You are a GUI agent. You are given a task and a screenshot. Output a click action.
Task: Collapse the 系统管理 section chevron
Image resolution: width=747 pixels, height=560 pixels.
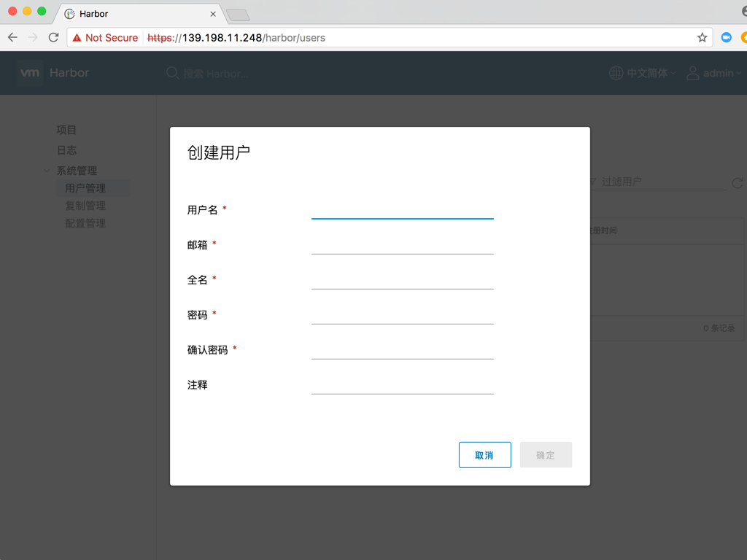click(47, 170)
